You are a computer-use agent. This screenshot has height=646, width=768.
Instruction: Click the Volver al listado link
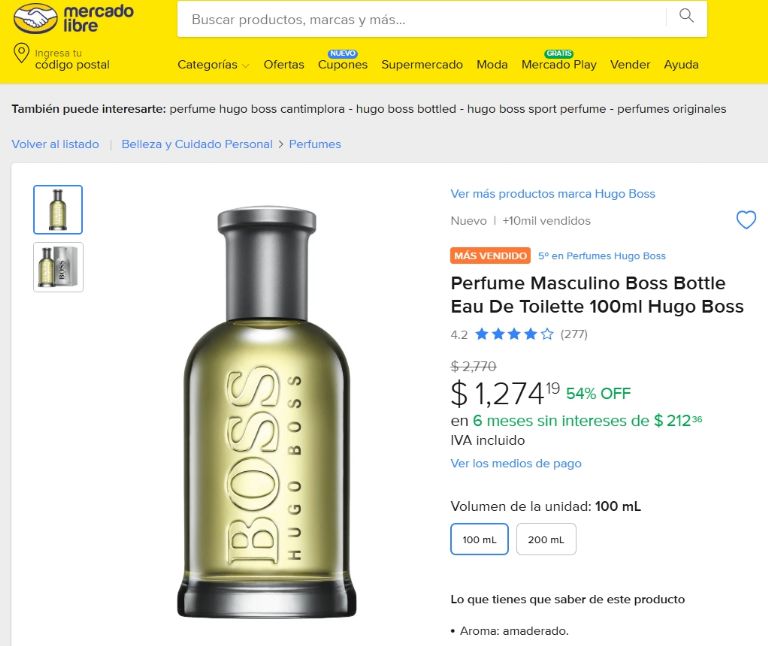click(55, 144)
